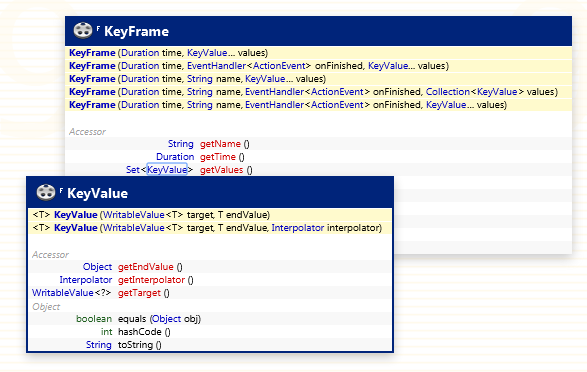This screenshot has width=587, height=372.
Task: Click the film reel icon beside KeyFrame title
Action: (83, 31)
